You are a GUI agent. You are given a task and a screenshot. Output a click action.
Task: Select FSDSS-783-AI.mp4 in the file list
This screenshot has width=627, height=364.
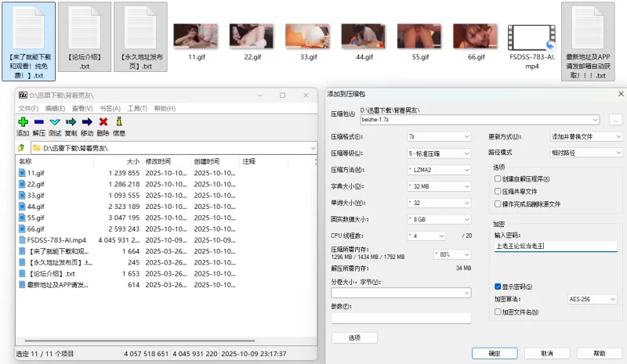[x=54, y=240]
